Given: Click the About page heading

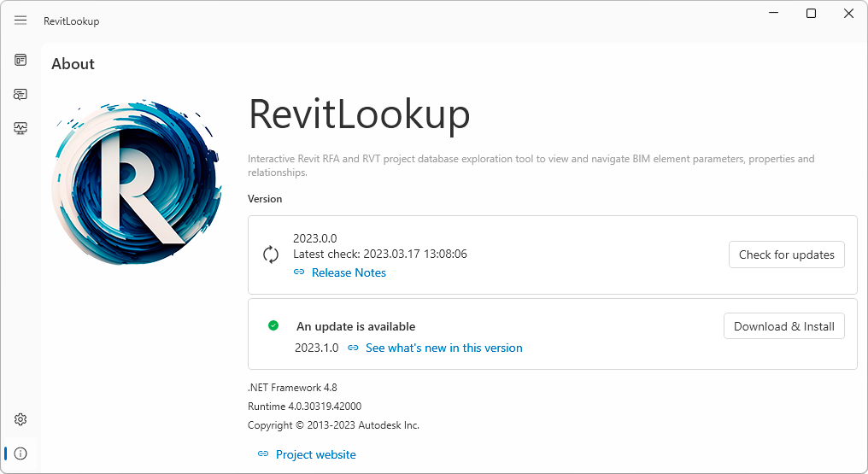Looking at the screenshot, I should [73, 64].
